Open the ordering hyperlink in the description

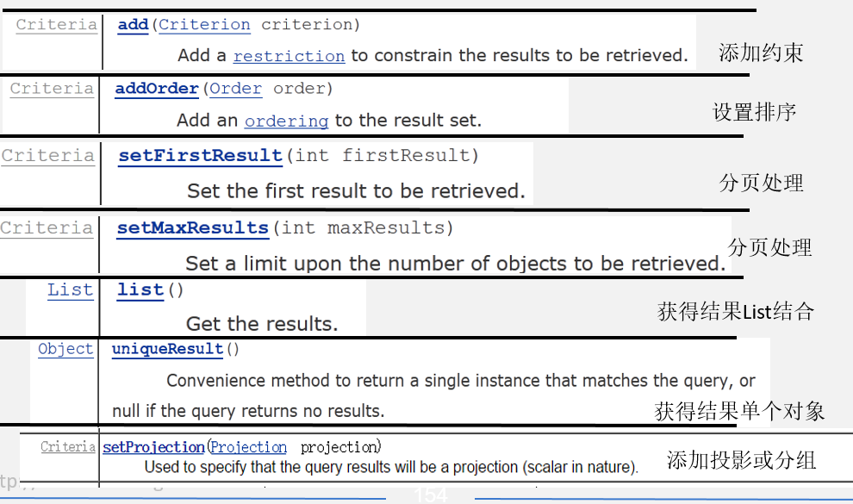point(286,121)
